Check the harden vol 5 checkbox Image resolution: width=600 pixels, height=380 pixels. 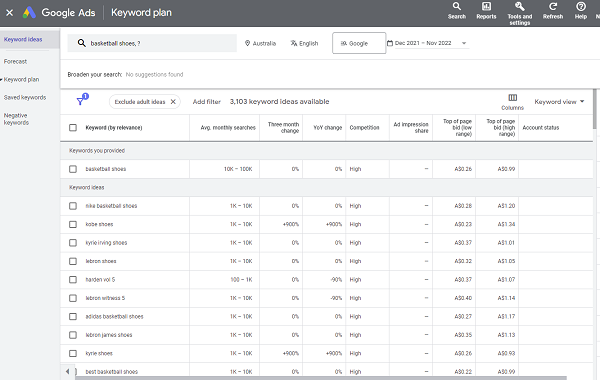click(73, 279)
